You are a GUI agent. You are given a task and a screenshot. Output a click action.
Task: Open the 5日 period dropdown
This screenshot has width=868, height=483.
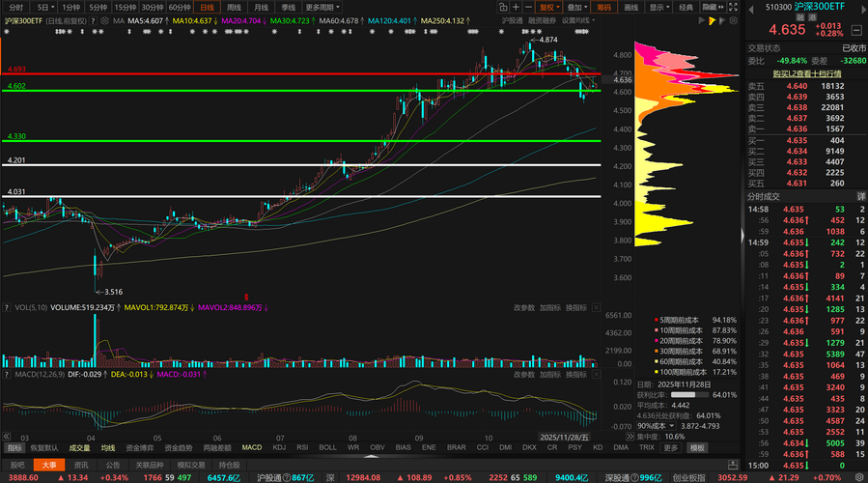coord(44,7)
